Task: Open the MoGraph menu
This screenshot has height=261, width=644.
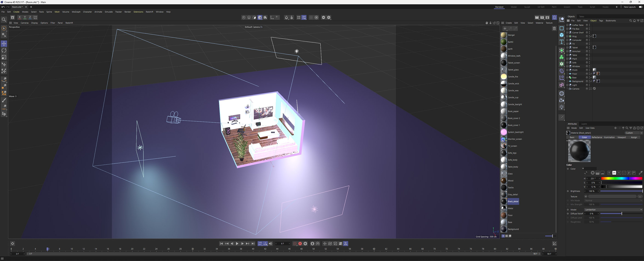Action: coord(76,12)
